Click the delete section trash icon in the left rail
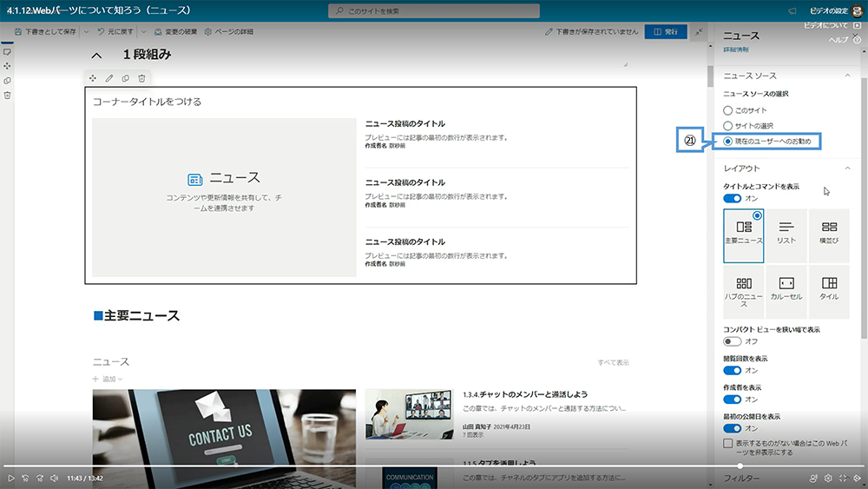 tap(7, 96)
